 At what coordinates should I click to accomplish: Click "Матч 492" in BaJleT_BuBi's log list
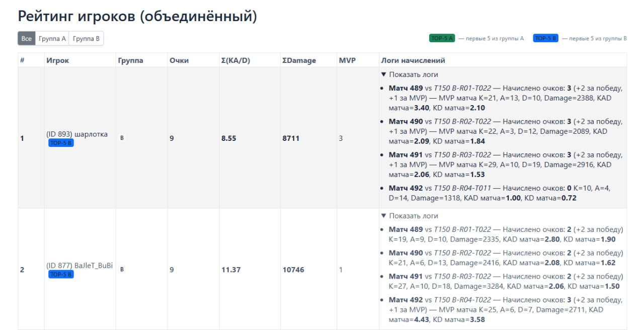406,300
